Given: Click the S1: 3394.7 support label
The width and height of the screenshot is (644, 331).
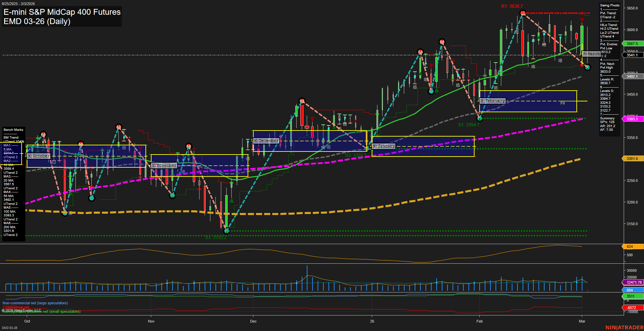Looking at the screenshot, I should [469, 124].
